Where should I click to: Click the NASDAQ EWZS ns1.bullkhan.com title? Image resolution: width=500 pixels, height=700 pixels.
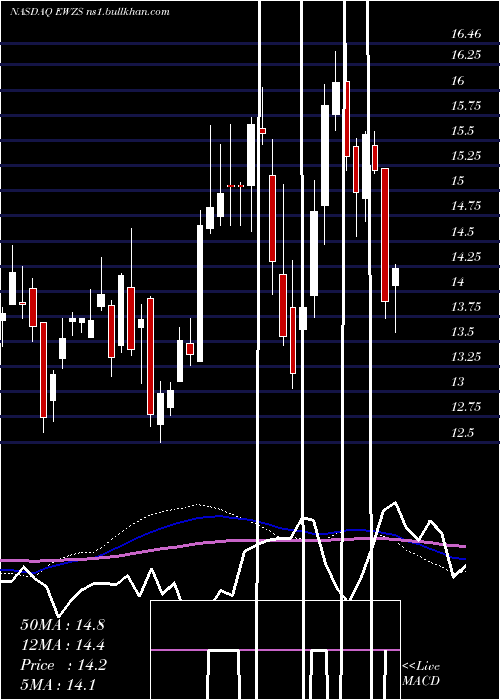point(90,12)
